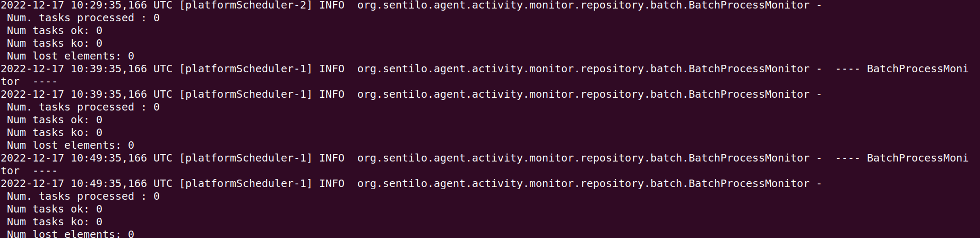980x238 pixels.
Task: Click the topmost 'Num tasks ok: 0' line
Action: click(x=54, y=31)
